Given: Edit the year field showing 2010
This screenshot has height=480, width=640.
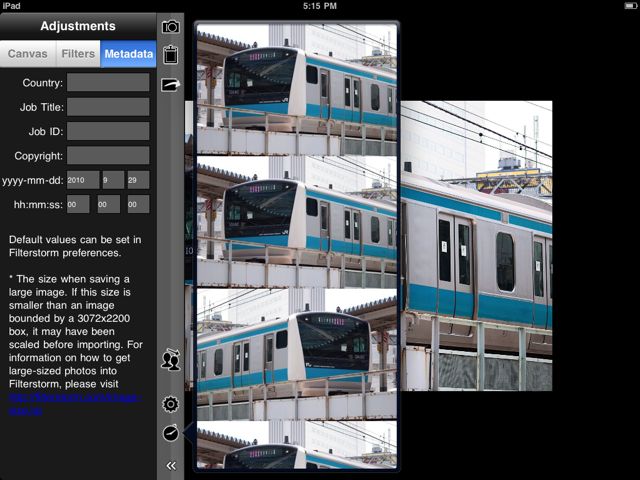Looking at the screenshot, I should coord(83,180).
